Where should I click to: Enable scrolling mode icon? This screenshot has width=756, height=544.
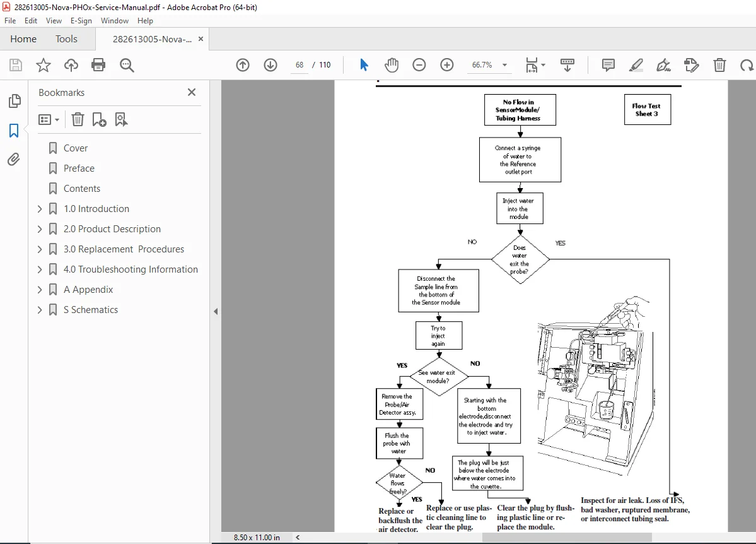click(567, 64)
